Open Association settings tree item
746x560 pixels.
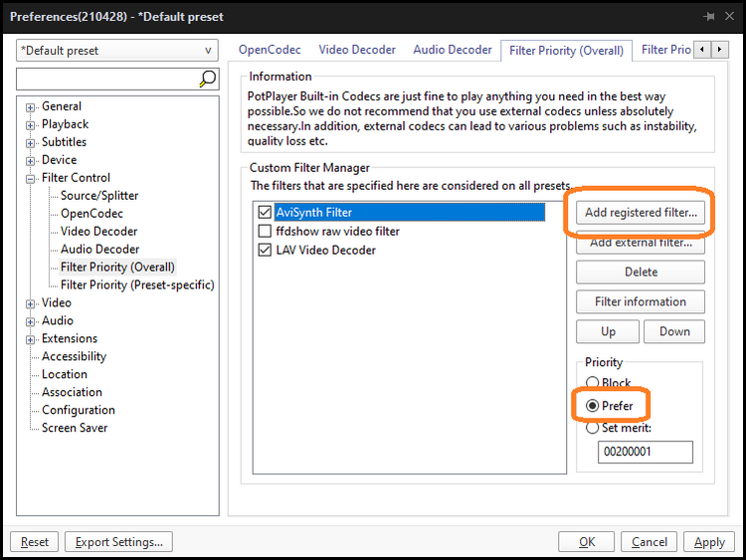click(72, 392)
